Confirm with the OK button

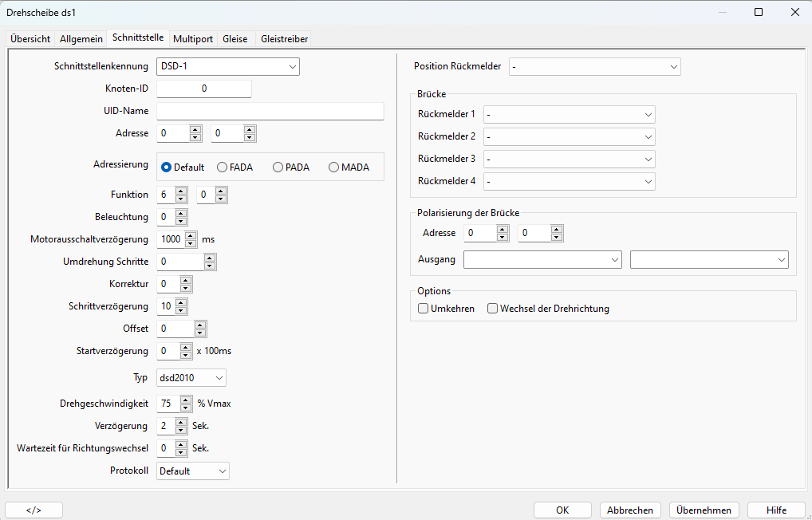point(562,510)
